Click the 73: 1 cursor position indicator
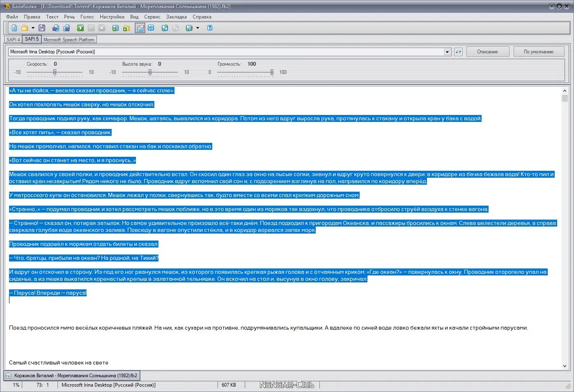Screen dimensions: 574x392 pyautogui.click(x=42, y=385)
